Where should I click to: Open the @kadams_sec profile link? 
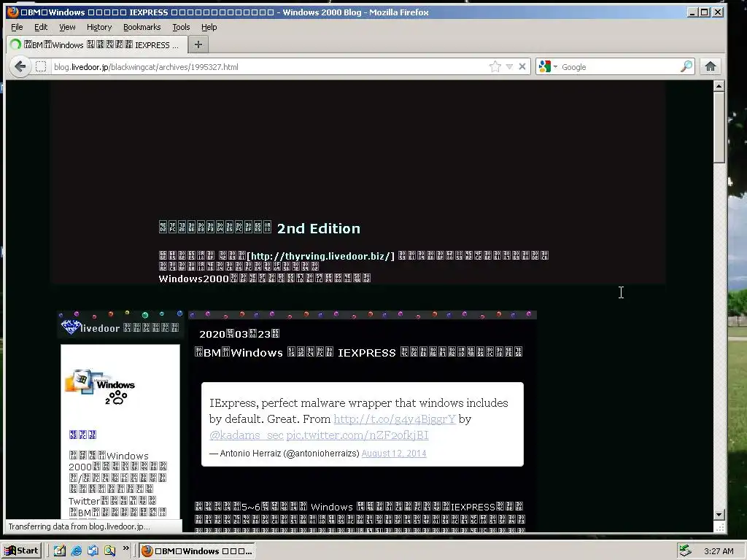[247, 435]
